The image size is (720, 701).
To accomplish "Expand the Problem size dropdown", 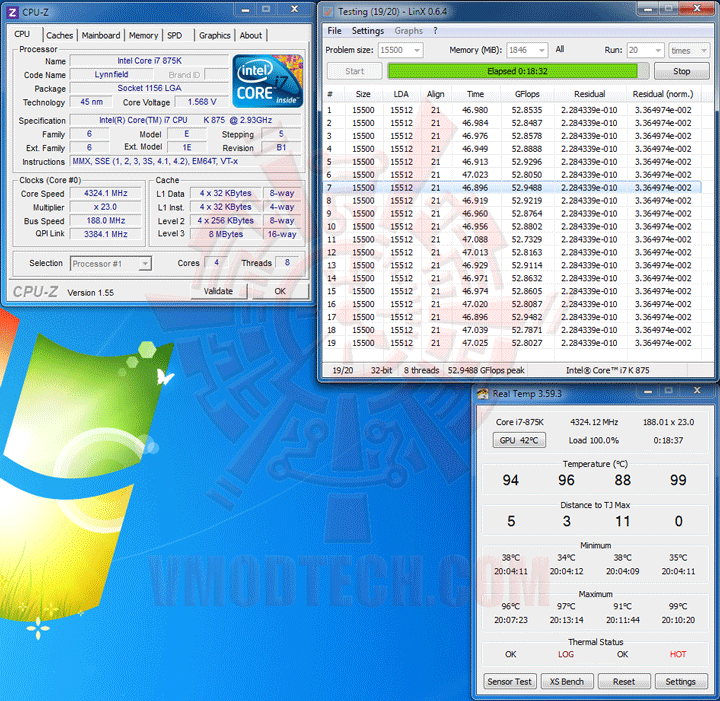I will [416, 50].
